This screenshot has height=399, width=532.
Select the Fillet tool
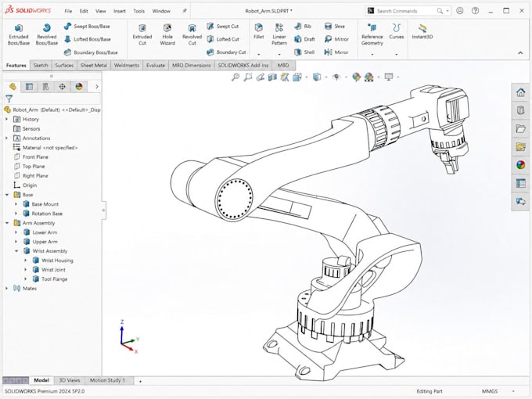pos(258,31)
